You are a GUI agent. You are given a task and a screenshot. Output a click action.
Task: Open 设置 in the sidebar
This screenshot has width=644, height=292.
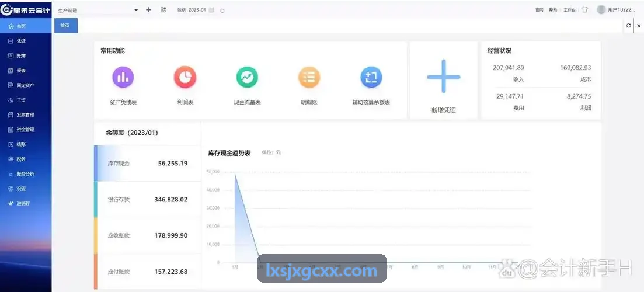pyautogui.click(x=26, y=189)
